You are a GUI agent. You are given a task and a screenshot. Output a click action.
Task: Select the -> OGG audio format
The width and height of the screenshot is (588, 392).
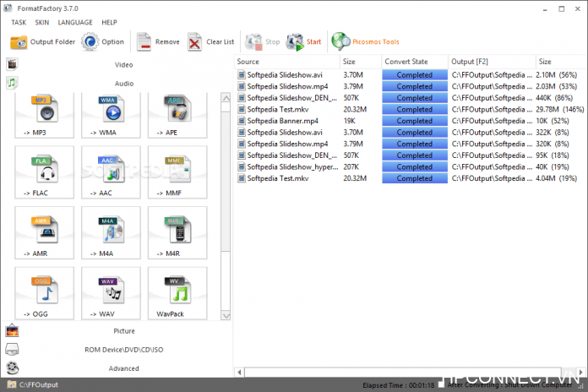44,293
